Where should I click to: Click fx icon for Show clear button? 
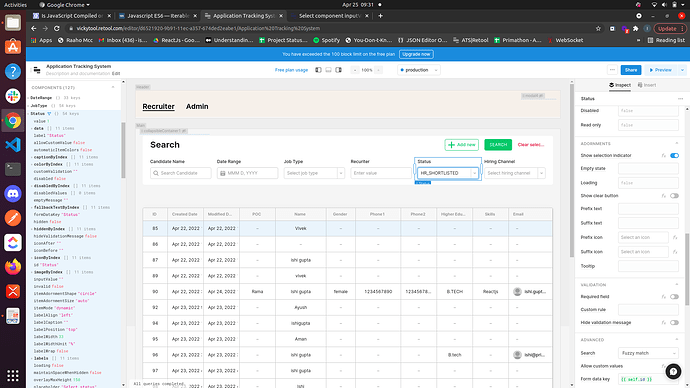click(x=664, y=196)
